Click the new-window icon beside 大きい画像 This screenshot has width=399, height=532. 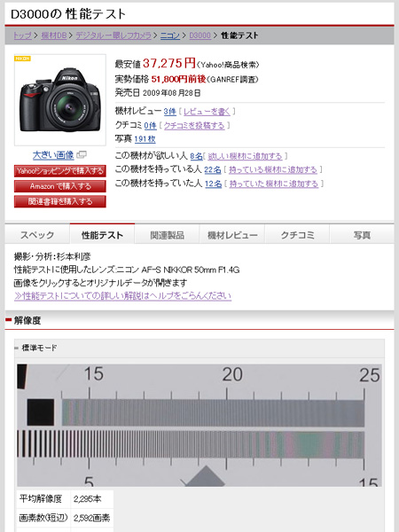point(82,155)
